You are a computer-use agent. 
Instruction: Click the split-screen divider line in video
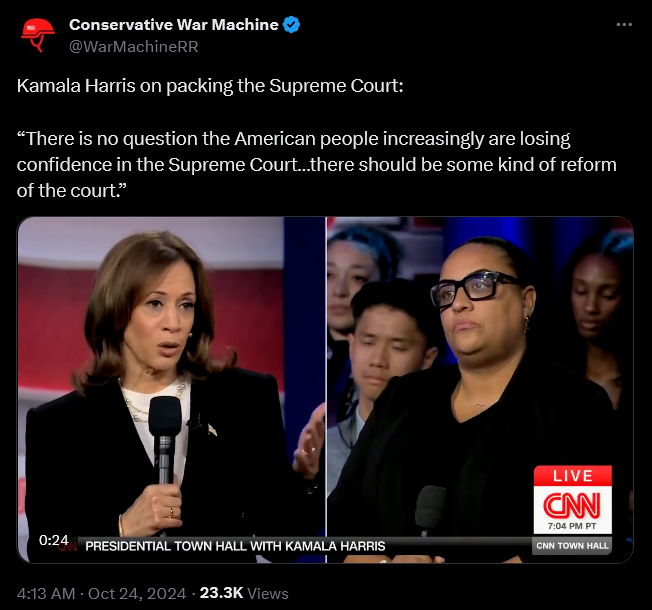[326, 390]
